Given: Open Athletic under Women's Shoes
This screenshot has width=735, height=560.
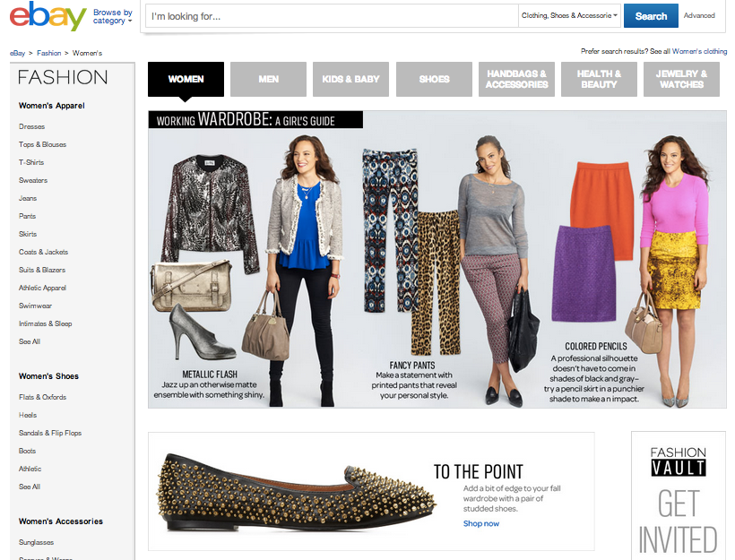Looking at the screenshot, I should pos(30,469).
